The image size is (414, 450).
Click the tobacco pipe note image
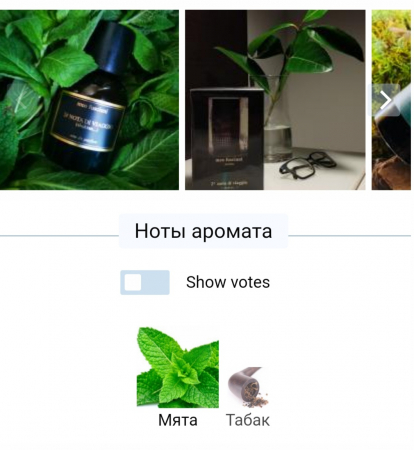point(248,387)
